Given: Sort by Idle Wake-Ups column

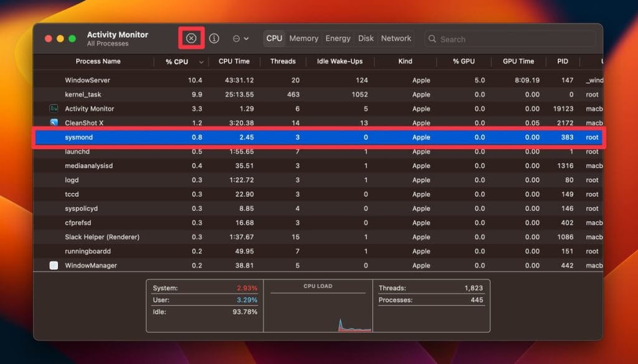Looking at the screenshot, I should pyautogui.click(x=340, y=62).
